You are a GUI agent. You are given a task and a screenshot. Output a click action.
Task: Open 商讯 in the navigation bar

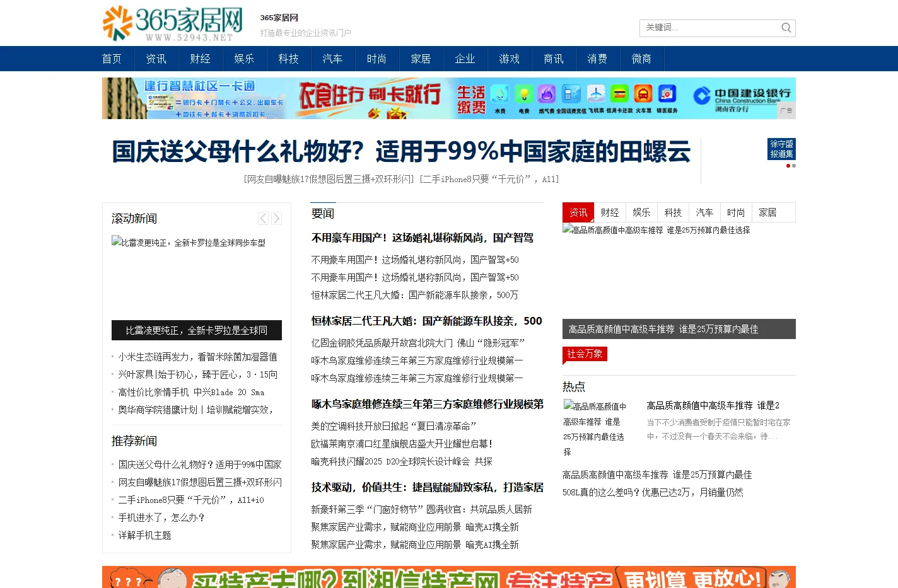553,59
